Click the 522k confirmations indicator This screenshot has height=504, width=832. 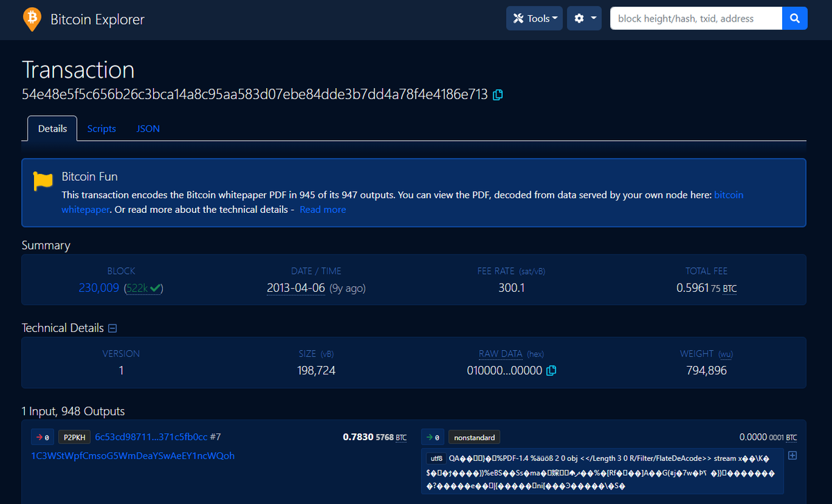coord(144,288)
